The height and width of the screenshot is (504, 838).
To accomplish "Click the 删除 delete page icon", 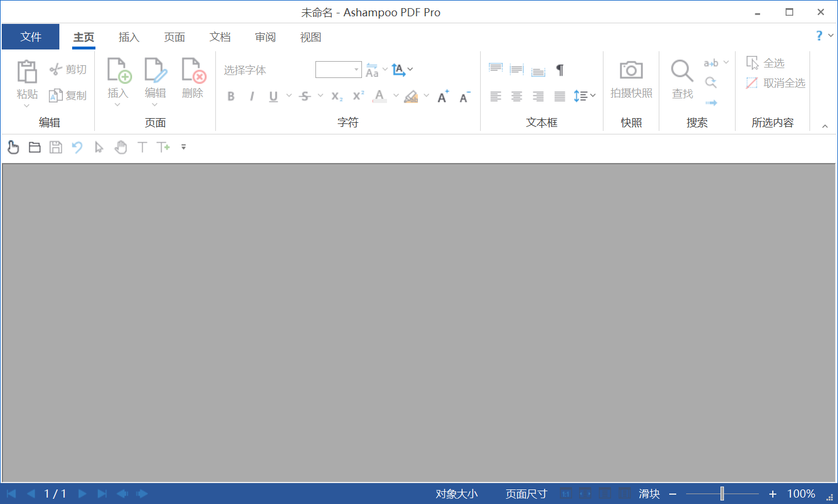I will coord(193,70).
